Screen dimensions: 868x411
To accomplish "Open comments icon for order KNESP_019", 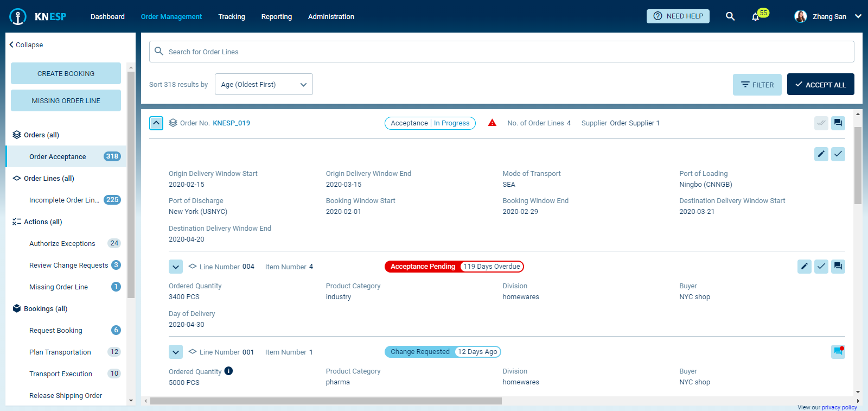I will (x=838, y=123).
